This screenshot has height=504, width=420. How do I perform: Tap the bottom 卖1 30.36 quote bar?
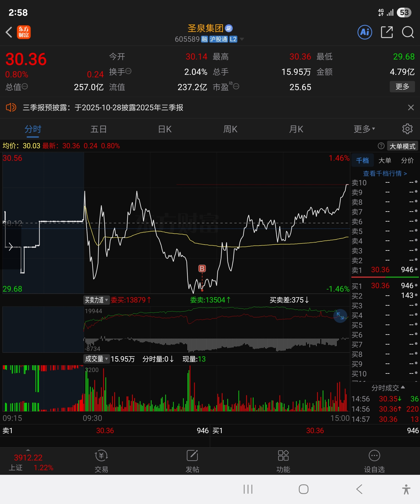tap(105, 431)
